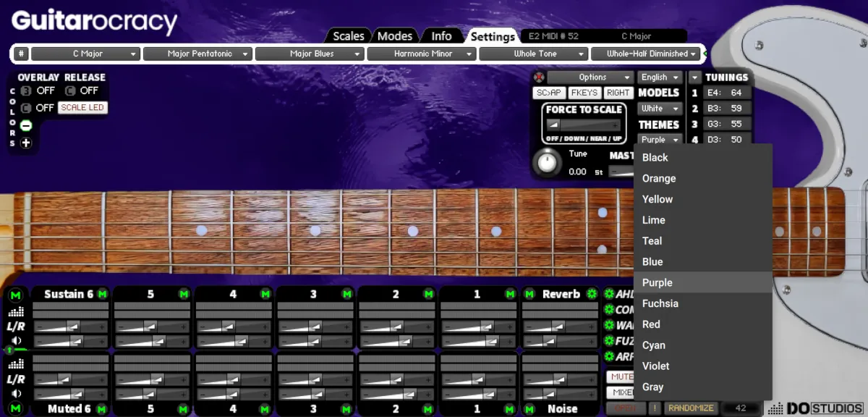
Task: Toggle the M button for sustain string 1
Action: 511,294
